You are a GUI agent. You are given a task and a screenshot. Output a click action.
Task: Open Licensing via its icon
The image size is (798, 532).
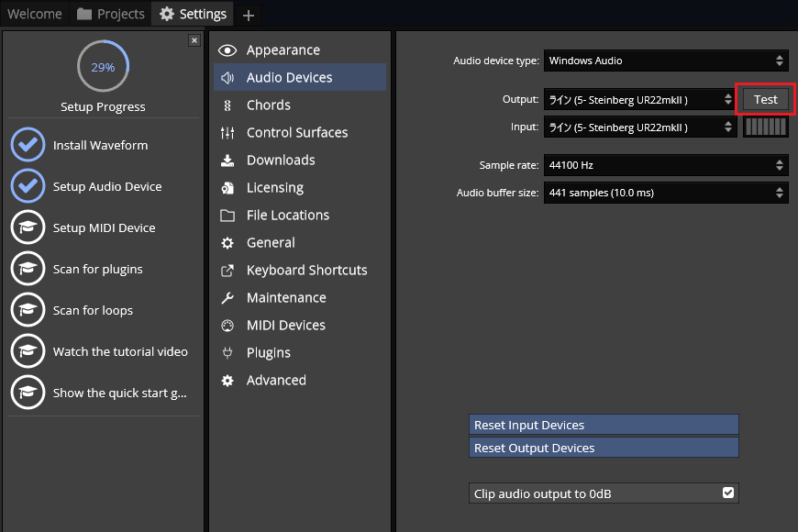pos(227,188)
